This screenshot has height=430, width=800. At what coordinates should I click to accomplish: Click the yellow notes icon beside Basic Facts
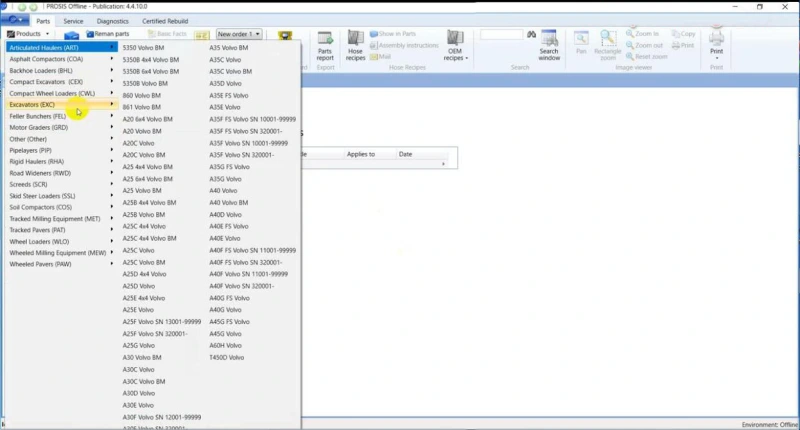pyautogui.click(x=202, y=35)
